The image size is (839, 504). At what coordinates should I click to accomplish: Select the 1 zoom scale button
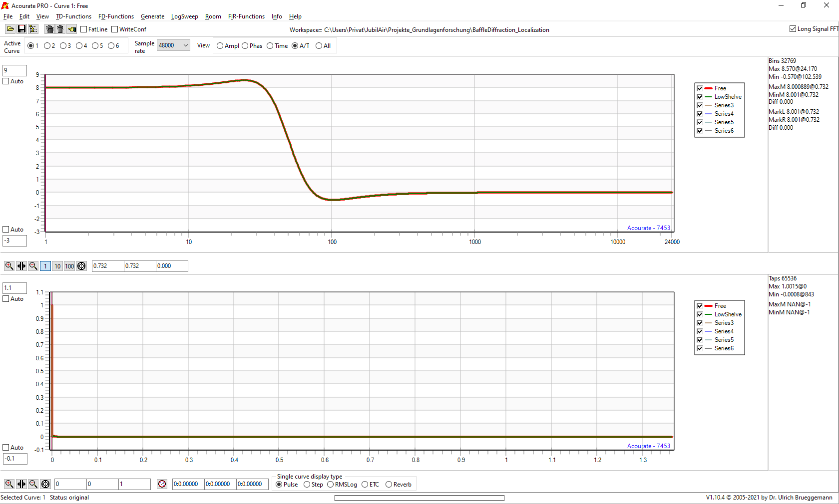coord(45,266)
